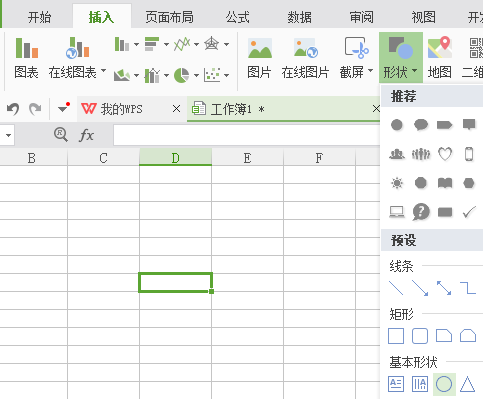Switch to the 数据 tab
The image size is (483, 399).
(299, 17)
